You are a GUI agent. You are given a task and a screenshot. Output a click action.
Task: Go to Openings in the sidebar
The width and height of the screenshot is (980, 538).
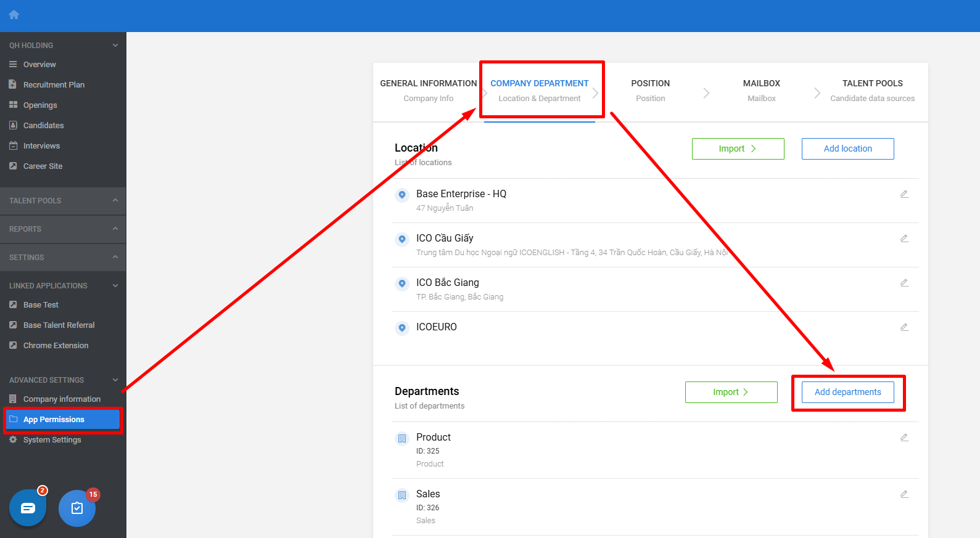[40, 105]
